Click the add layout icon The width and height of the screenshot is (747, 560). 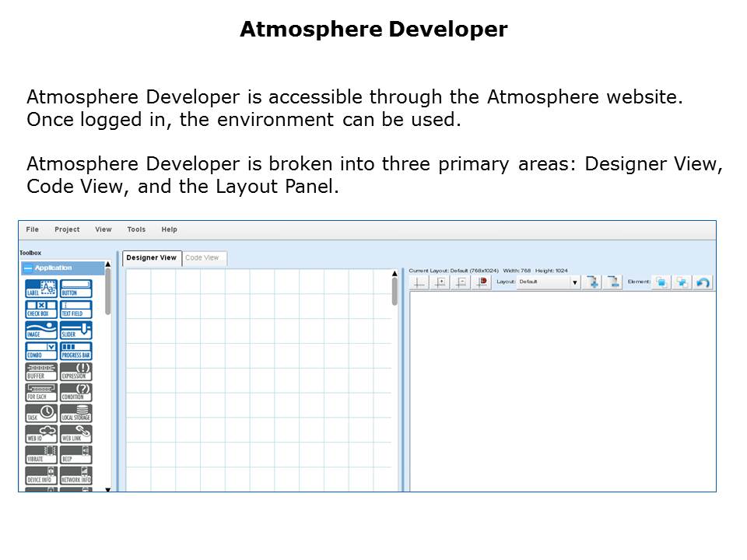point(593,282)
